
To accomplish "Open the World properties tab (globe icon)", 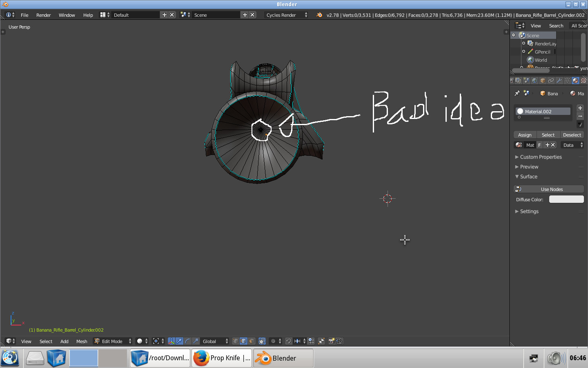I will (x=535, y=81).
